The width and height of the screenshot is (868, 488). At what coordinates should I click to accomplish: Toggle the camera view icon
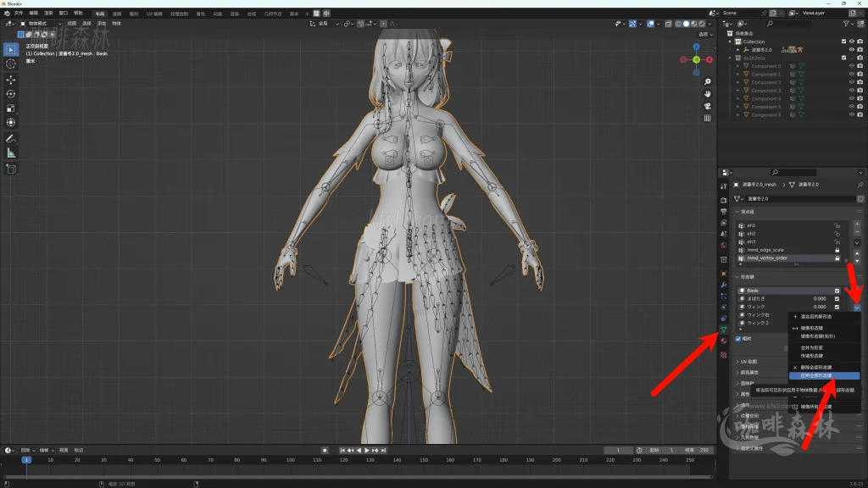708,106
